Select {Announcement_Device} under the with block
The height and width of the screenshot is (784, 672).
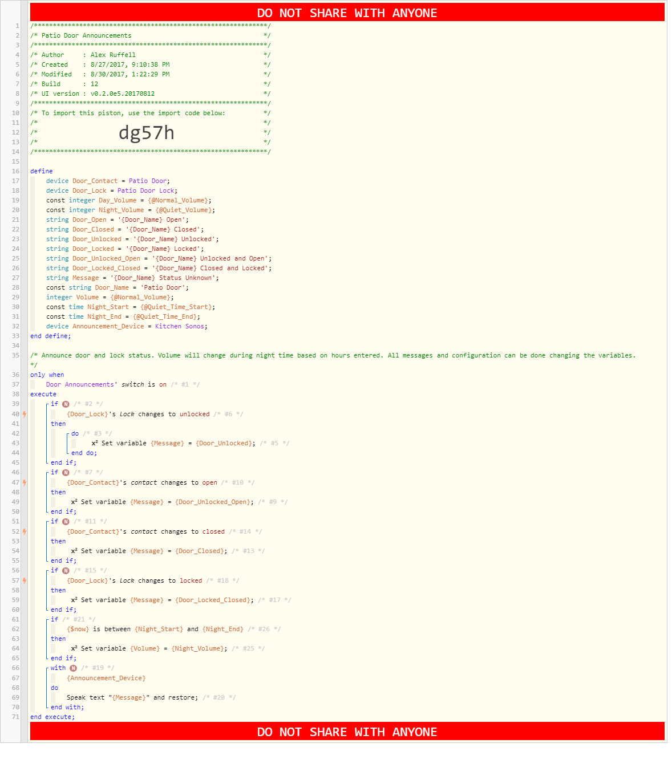(106, 678)
